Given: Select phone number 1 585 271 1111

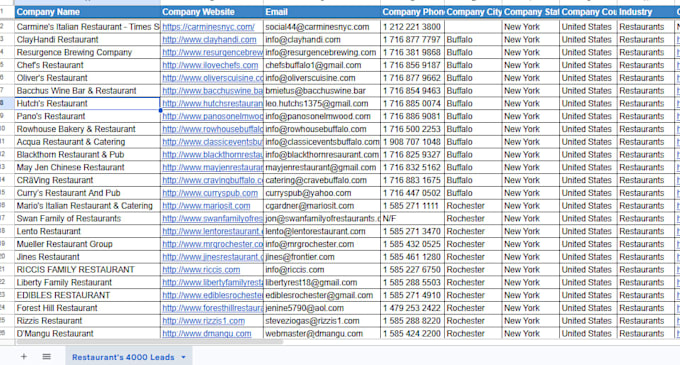Looking at the screenshot, I should [412, 206].
